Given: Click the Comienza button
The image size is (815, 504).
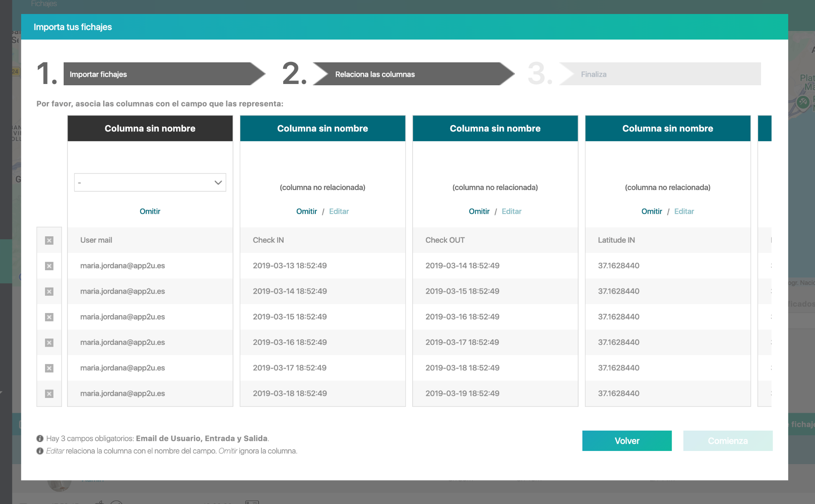Looking at the screenshot, I should pyautogui.click(x=728, y=441).
